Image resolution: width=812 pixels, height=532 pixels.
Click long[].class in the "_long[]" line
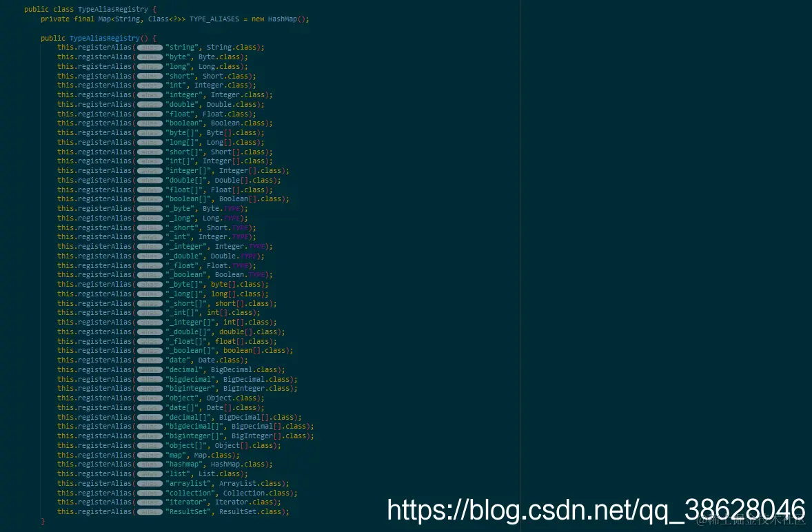pos(235,294)
